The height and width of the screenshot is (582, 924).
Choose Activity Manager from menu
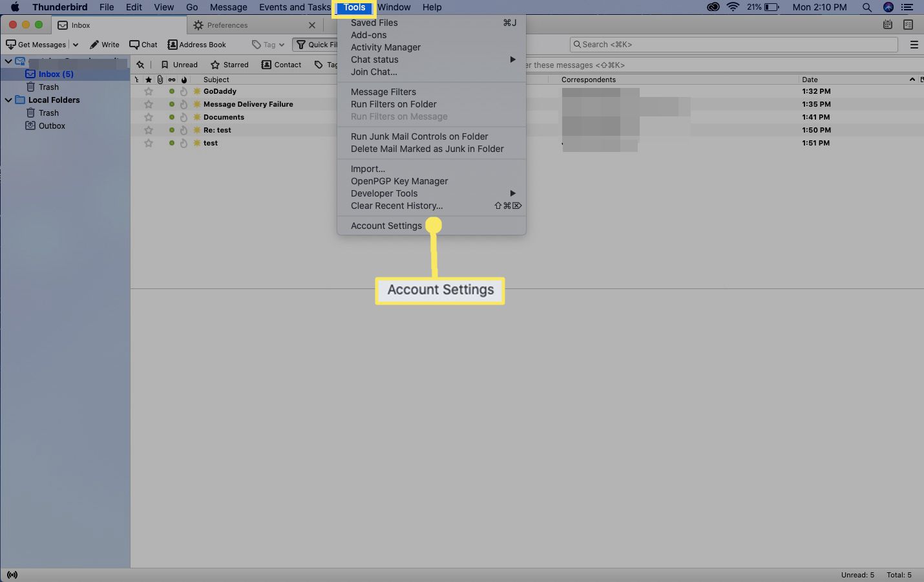pyautogui.click(x=385, y=47)
